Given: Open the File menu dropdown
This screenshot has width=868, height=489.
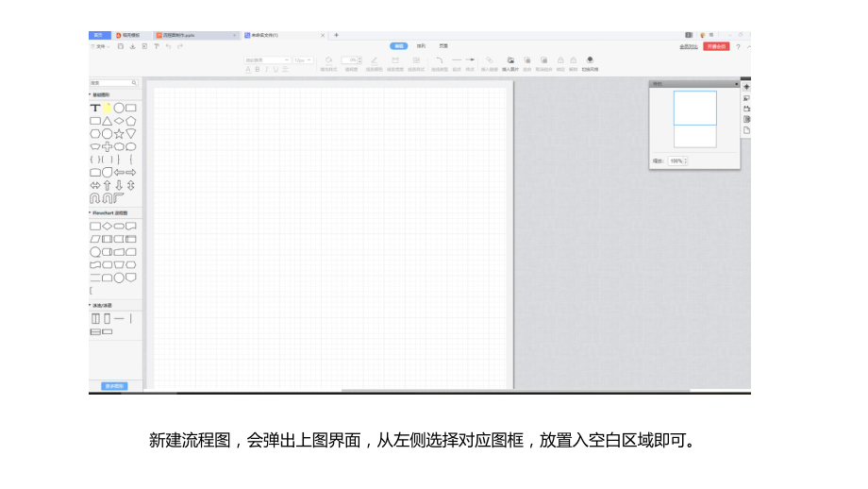Looking at the screenshot, I should pos(100,46).
